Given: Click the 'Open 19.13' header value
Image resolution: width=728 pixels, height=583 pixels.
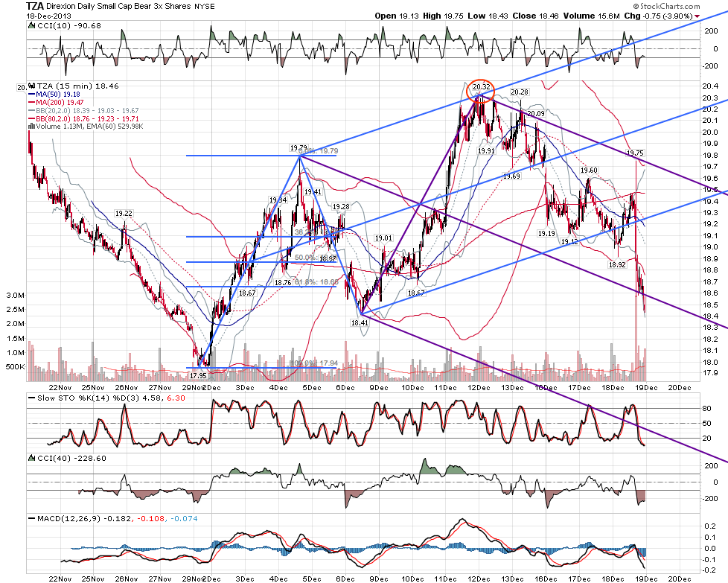Looking at the screenshot, I should pyautogui.click(x=396, y=16).
